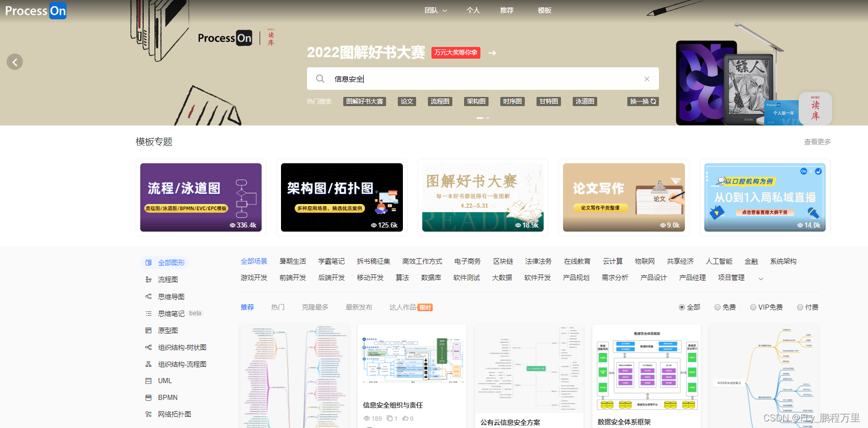Viewport: 868px width, 428px height.
Task: Select 组织结构-树状图 icon in sidebar
Action: [x=148, y=347]
